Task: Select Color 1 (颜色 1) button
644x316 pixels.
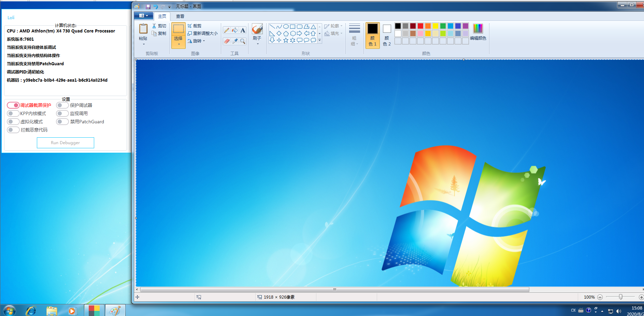Action: [x=373, y=36]
